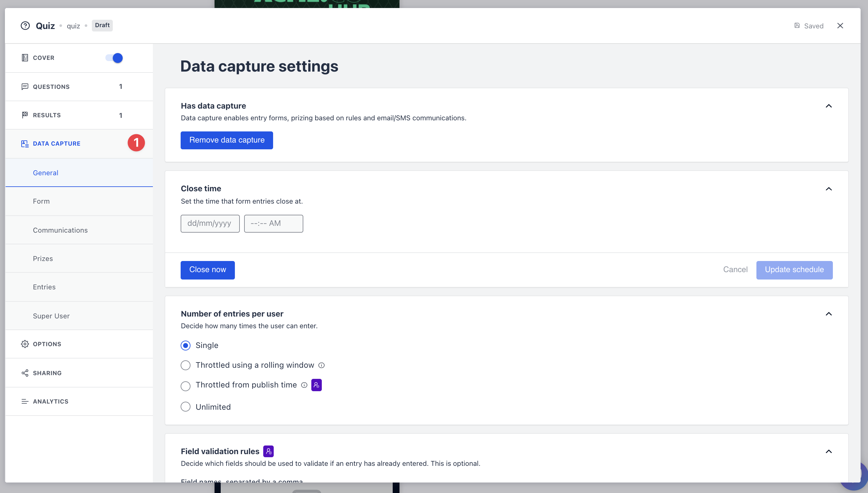Open the Communications sub-tab
The image size is (868, 493).
coord(60,230)
